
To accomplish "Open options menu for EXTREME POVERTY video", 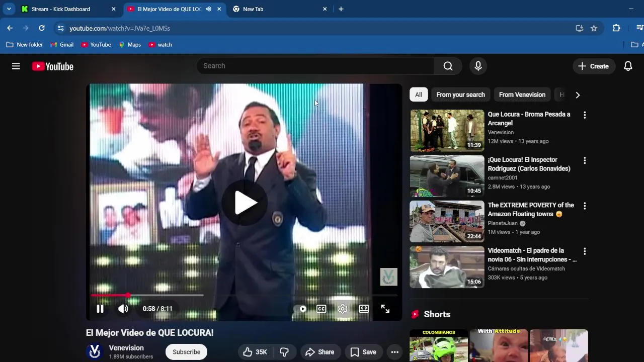I will click(584, 206).
